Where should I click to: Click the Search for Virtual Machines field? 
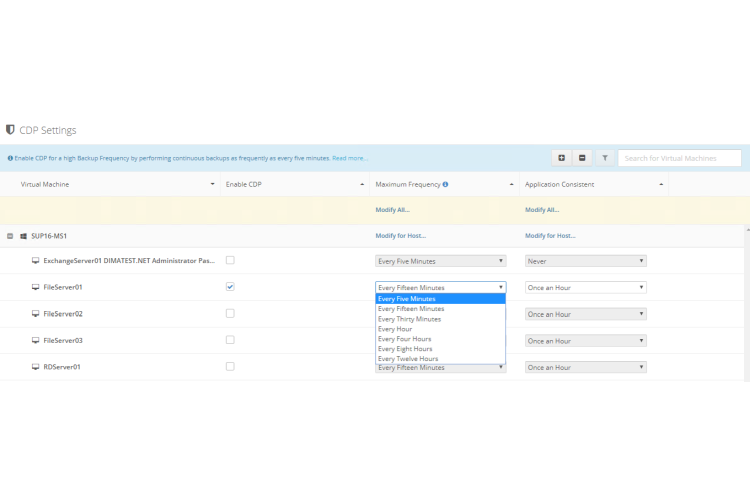(x=680, y=158)
